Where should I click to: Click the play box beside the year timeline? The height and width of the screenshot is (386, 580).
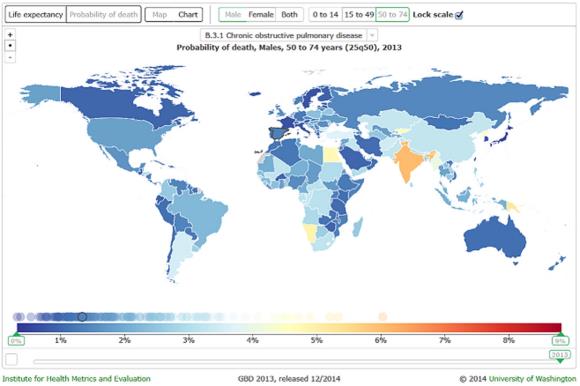point(11,359)
